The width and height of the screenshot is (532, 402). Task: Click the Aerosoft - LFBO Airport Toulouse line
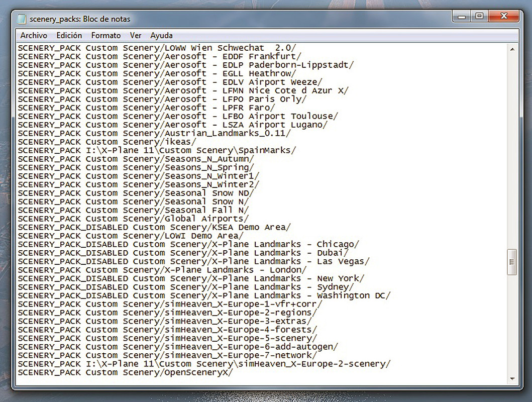(178, 116)
